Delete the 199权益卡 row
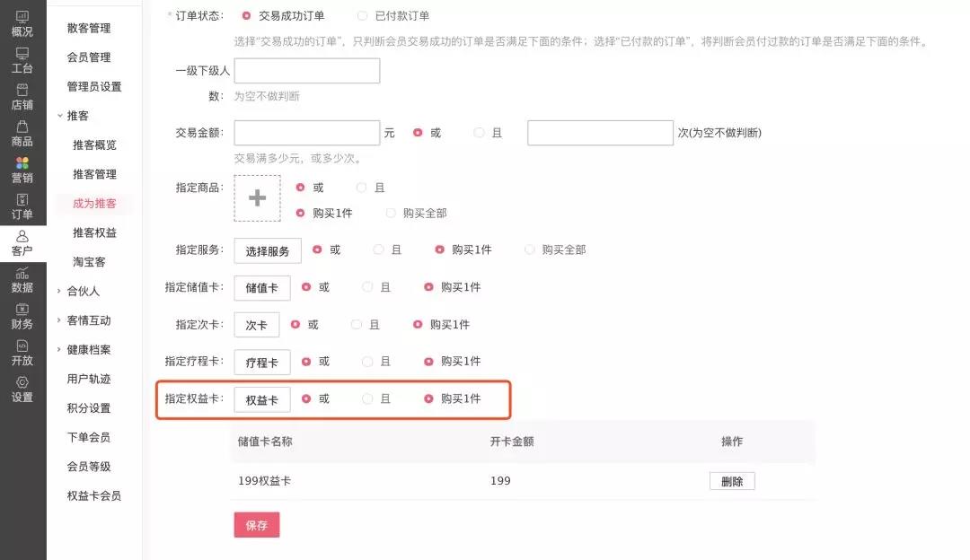970x560 pixels. (733, 481)
